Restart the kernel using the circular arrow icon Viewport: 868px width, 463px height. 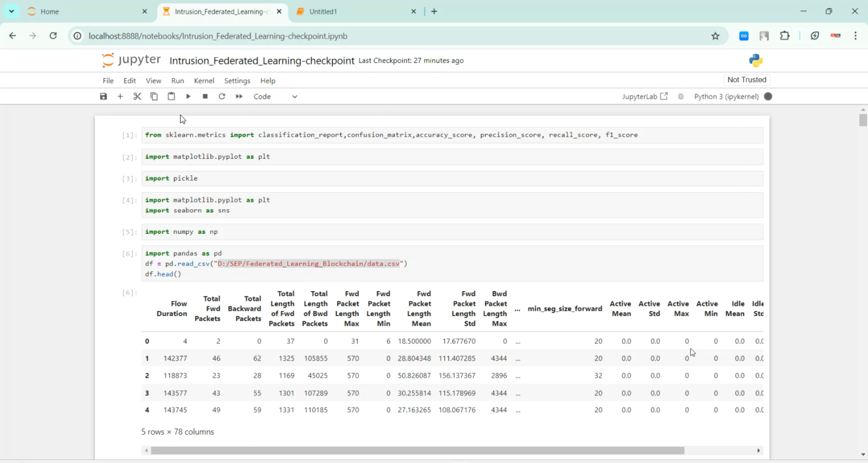(x=222, y=97)
